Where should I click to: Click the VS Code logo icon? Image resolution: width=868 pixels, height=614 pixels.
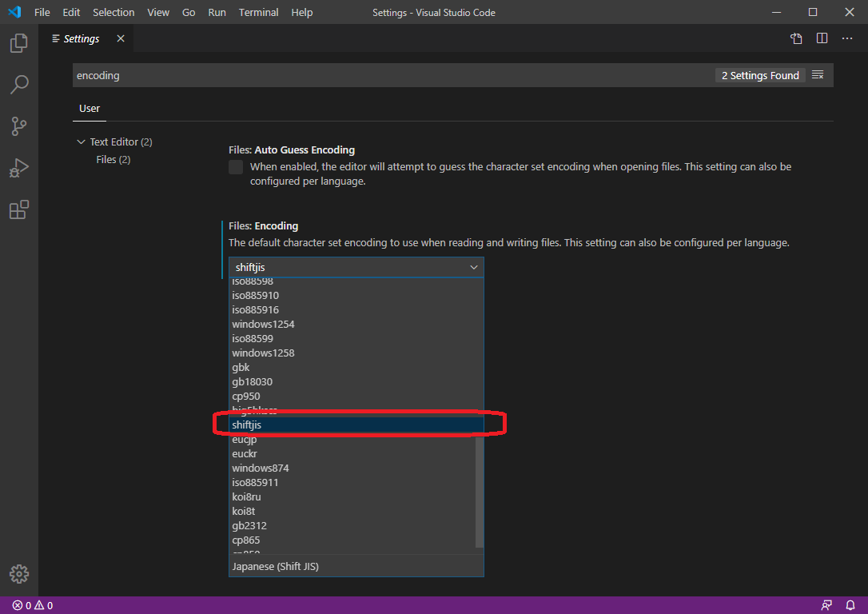[14, 12]
